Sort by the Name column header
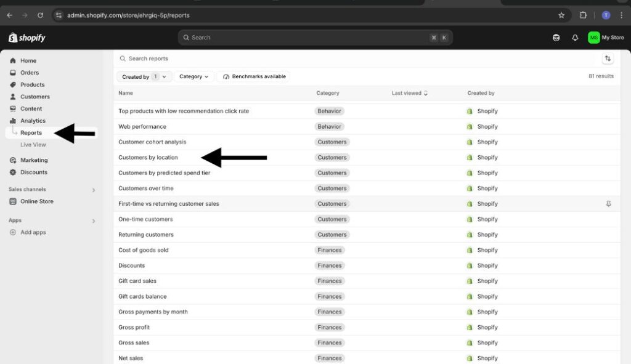The width and height of the screenshot is (631, 364). pyautogui.click(x=126, y=94)
